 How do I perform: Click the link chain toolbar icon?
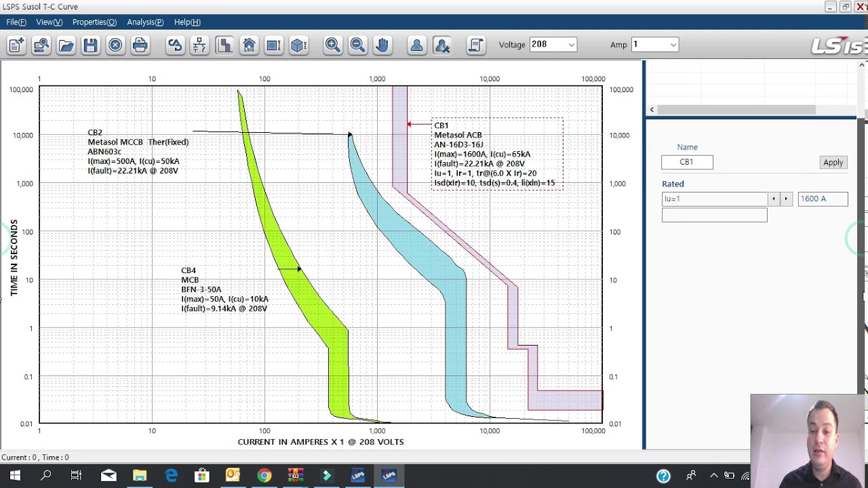(175, 45)
